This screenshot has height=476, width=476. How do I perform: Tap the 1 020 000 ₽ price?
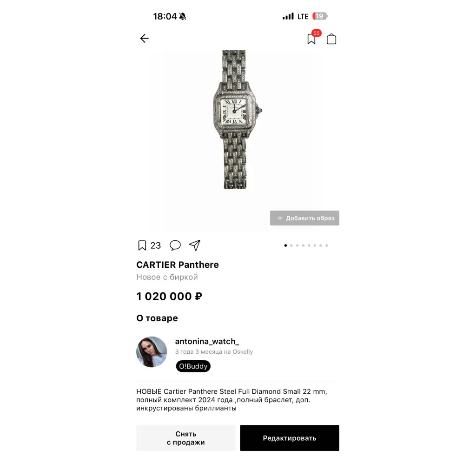pos(169,296)
